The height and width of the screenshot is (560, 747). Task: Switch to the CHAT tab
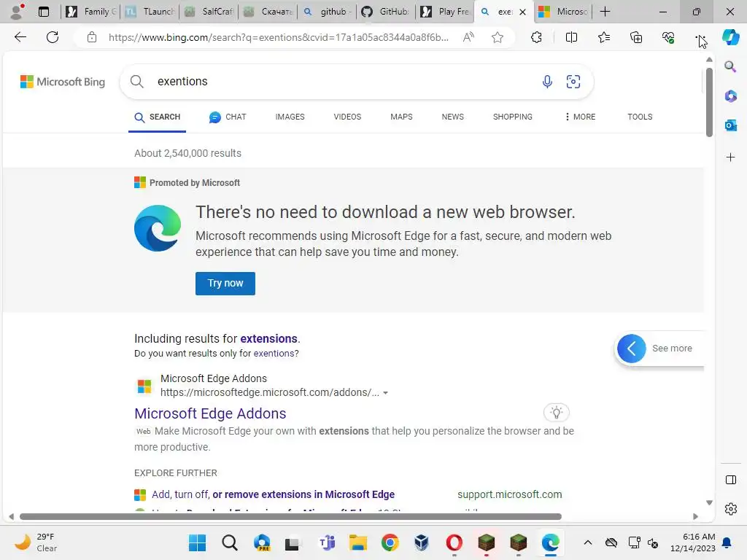[228, 117]
